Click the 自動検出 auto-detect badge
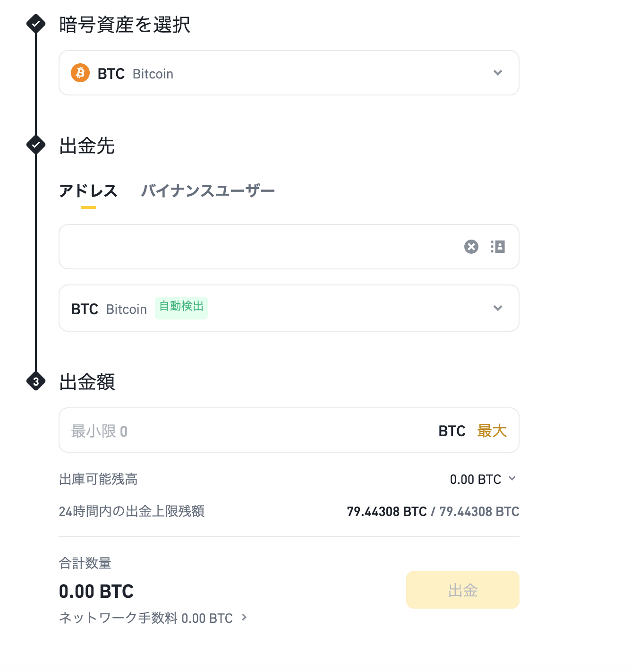The height and width of the screenshot is (672, 631). [x=181, y=308]
